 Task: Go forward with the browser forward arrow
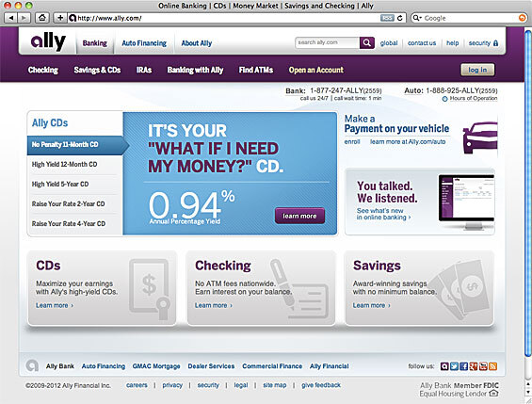[x=24, y=18]
